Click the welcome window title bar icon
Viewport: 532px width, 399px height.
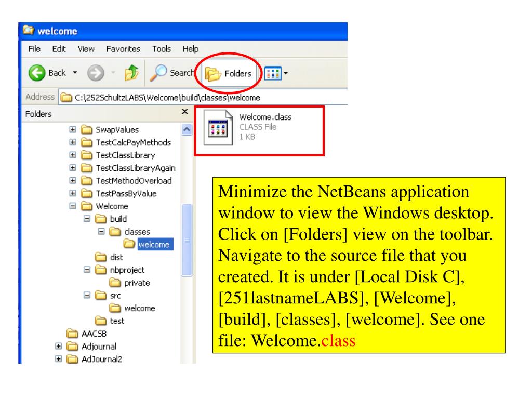point(29,31)
